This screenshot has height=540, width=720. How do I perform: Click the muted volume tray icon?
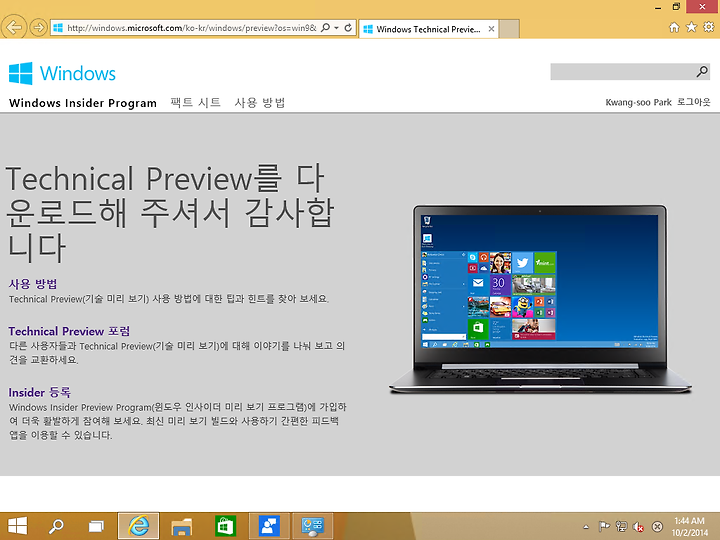(639, 527)
